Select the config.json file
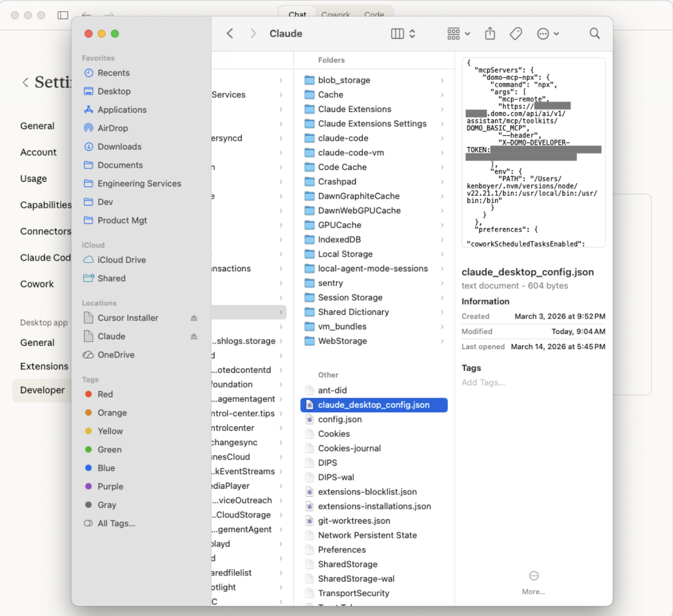The width and height of the screenshot is (673, 616). click(374, 419)
